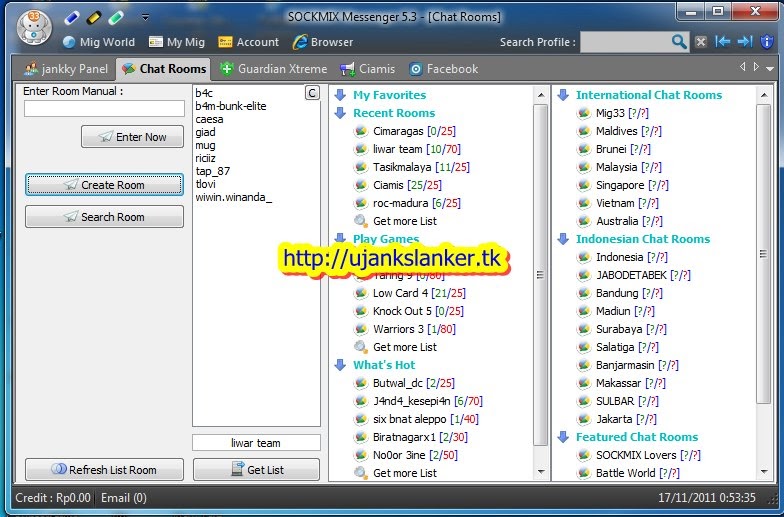
Task: Click the Get List button
Action: click(x=256, y=470)
